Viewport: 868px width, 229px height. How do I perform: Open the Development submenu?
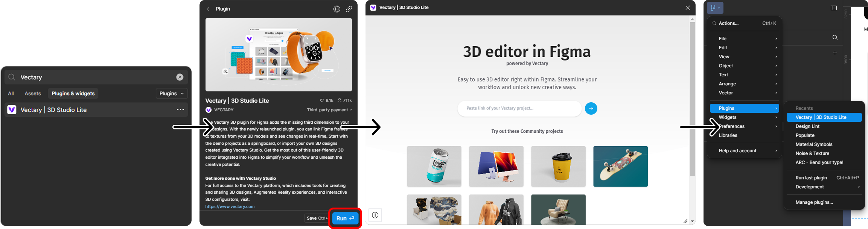(824, 187)
